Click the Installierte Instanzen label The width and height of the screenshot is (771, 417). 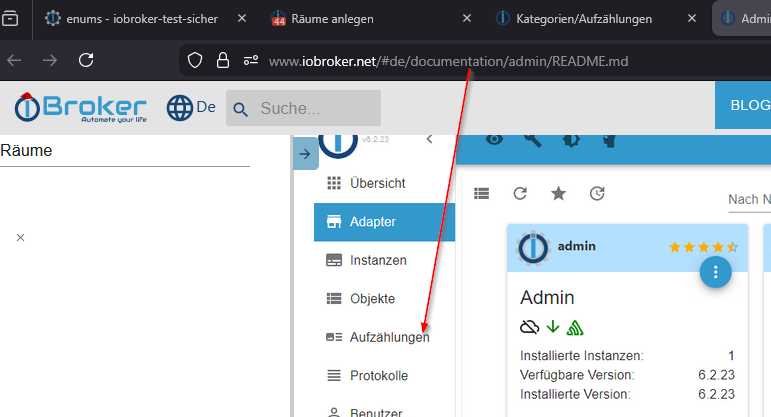tap(582, 356)
